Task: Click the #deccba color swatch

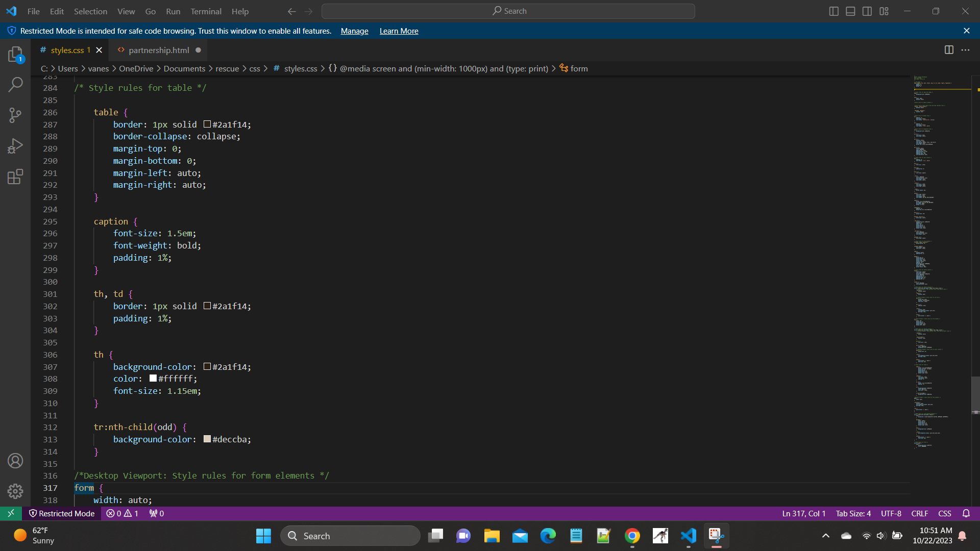Action: click(x=207, y=439)
